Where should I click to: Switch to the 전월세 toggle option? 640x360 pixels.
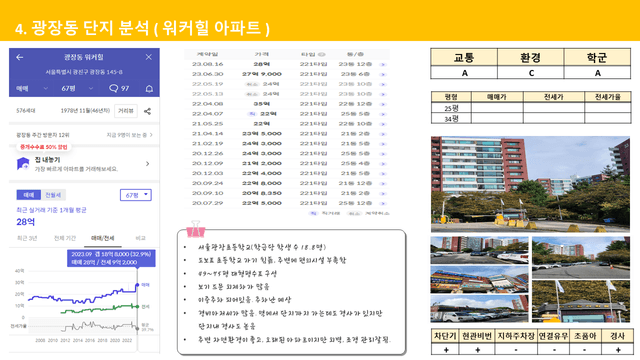pos(53,195)
